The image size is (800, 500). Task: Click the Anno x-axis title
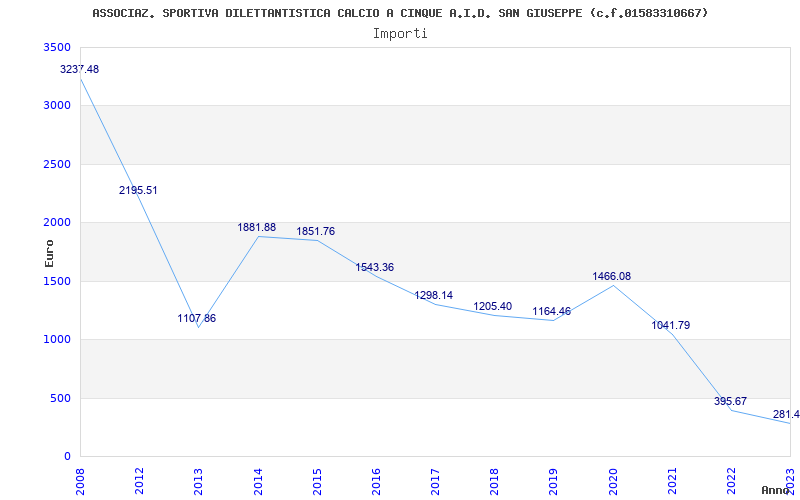pos(774,490)
